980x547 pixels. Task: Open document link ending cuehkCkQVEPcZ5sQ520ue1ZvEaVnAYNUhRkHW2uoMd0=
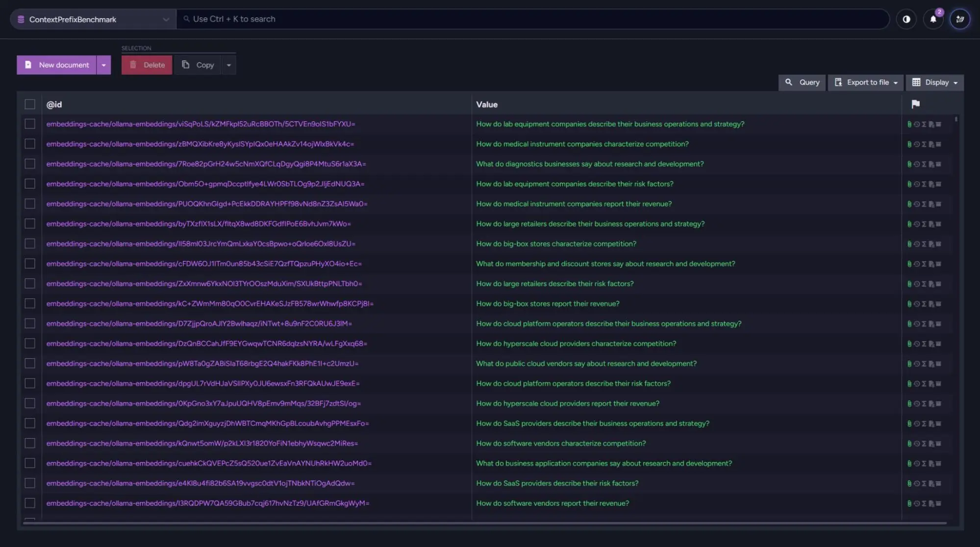coord(209,463)
